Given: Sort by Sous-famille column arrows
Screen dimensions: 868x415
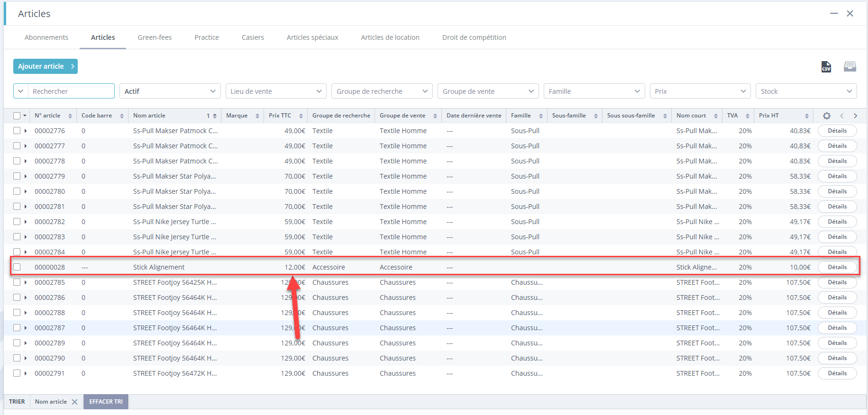Looking at the screenshot, I should [596, 116].
